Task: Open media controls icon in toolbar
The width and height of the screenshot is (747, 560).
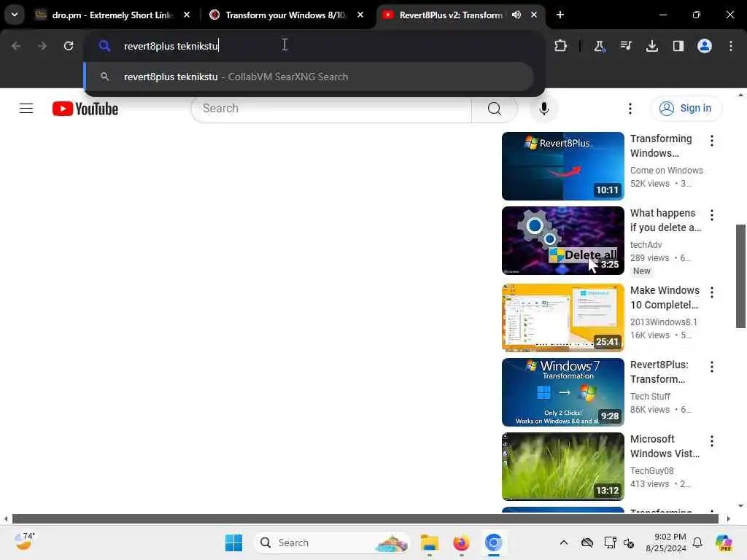Action: click(x=626, y=46)
